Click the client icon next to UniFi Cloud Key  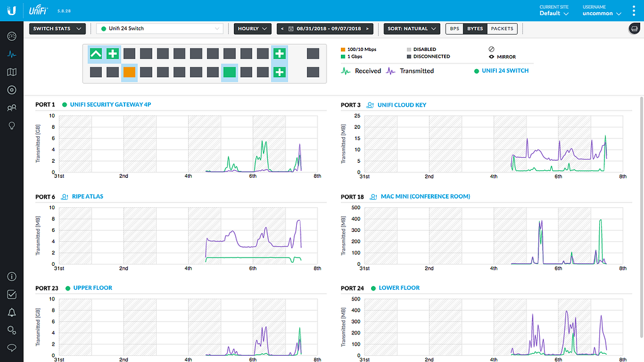click(x=370, y=105)
